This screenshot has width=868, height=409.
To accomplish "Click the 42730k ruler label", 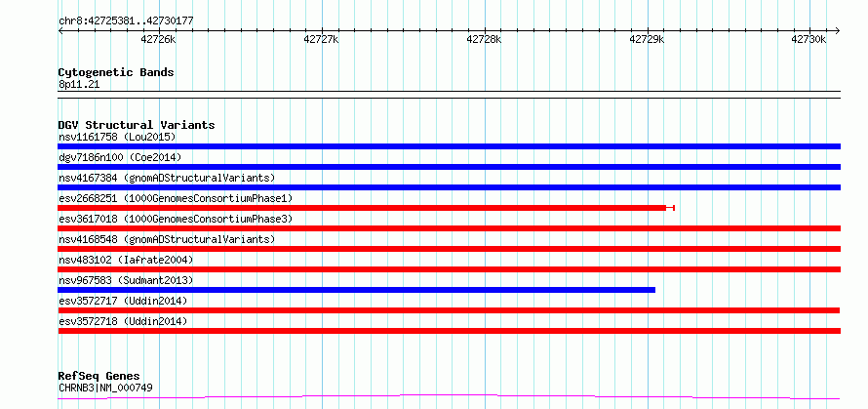I will (809, 40).
